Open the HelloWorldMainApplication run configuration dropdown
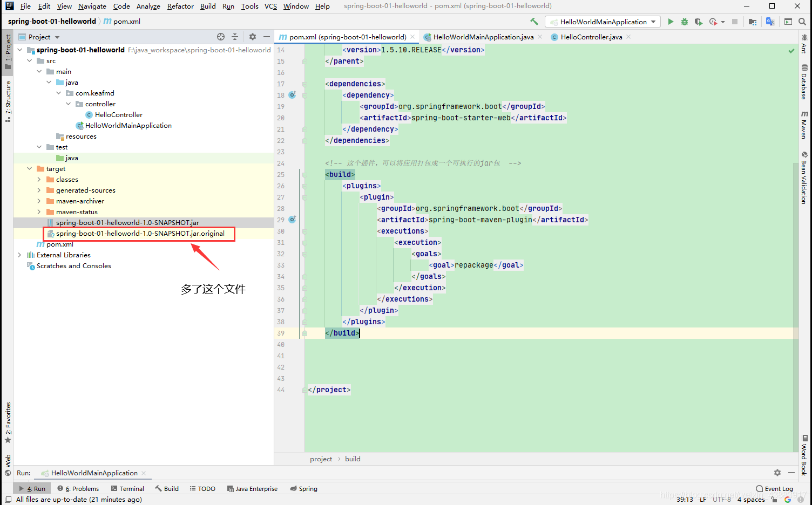 [603, 22]
